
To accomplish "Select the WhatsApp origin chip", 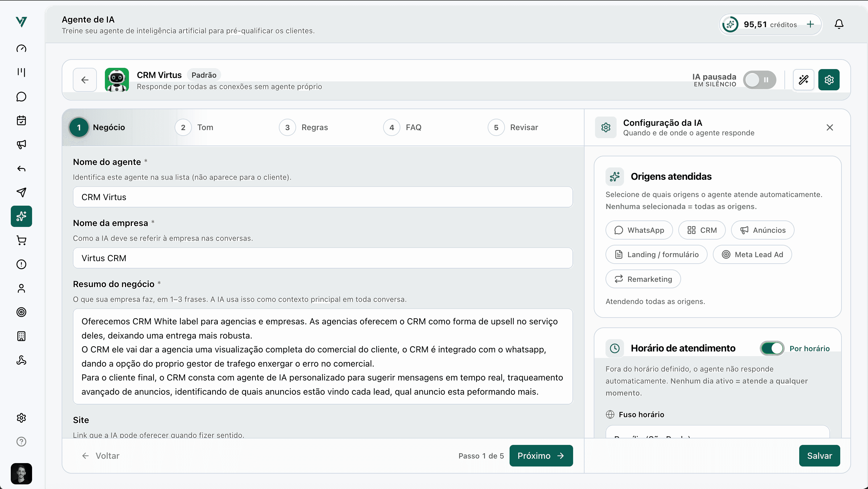I will pos(639,230).
